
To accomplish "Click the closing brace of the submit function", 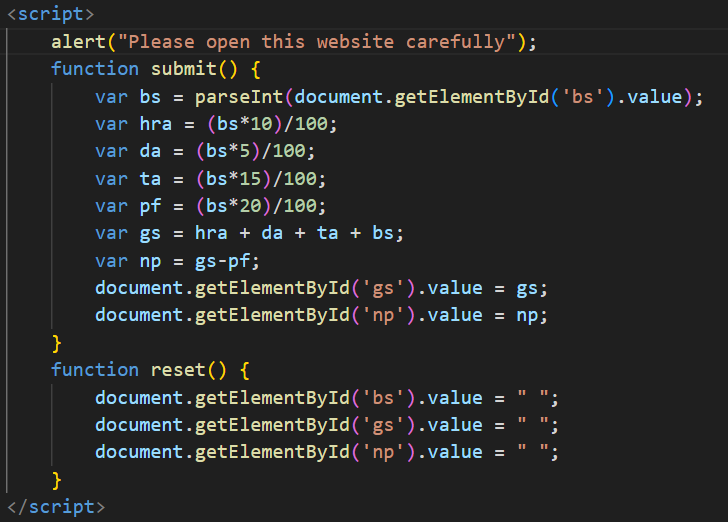I will [x=57, y=343].
